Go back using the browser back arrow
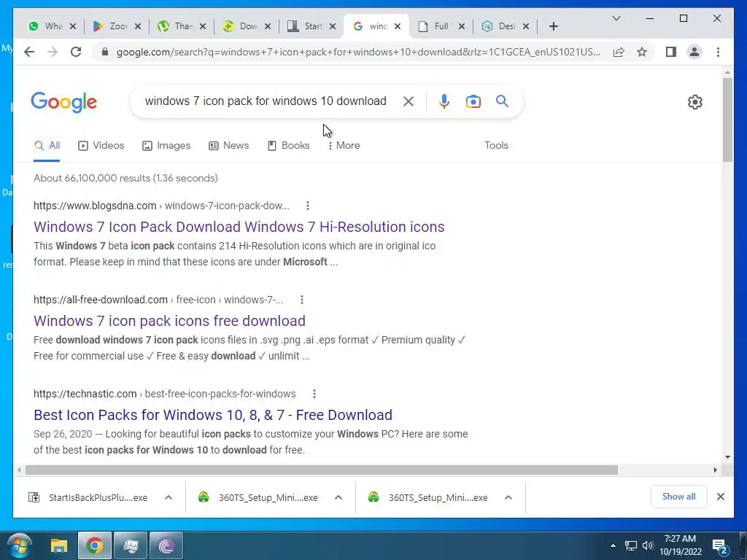Image resolution: width=747 pixels, height=560 pixels. coord(29,52)
